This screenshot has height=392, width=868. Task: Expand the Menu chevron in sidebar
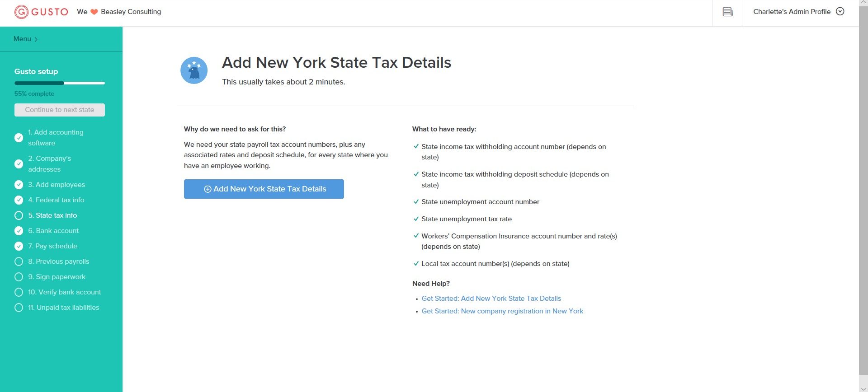[36, 39]
